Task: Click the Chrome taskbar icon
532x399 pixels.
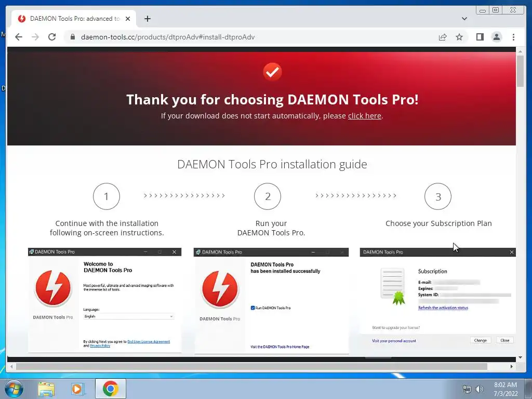Action: 110,389
